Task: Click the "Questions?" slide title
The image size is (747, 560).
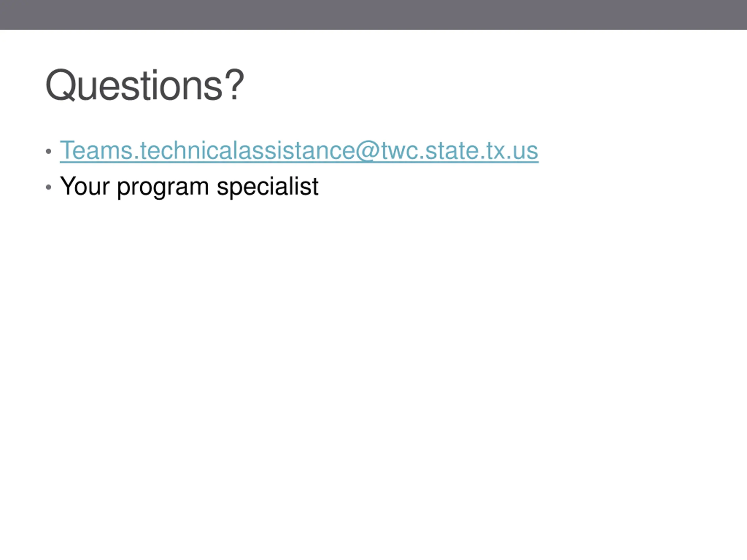Action: (144, 85)
